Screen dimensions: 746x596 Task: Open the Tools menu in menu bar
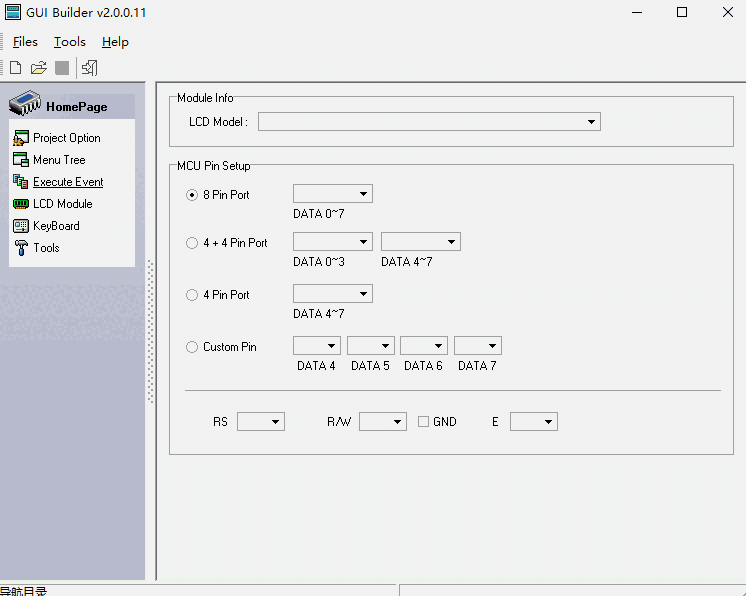point(69,42)
